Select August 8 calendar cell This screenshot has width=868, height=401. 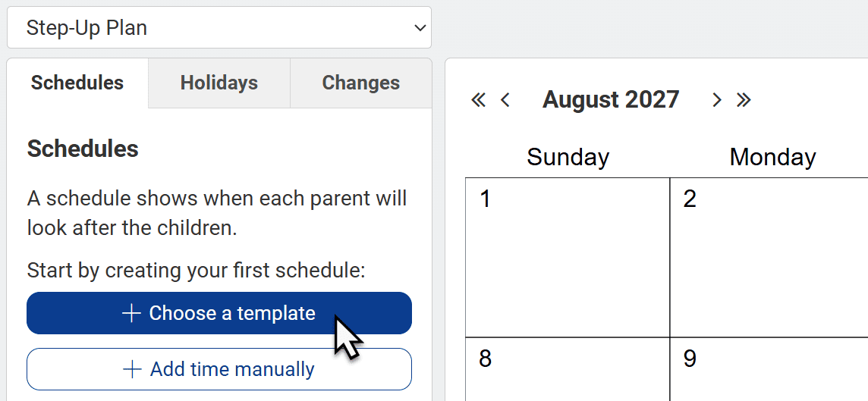pos(568,369)
